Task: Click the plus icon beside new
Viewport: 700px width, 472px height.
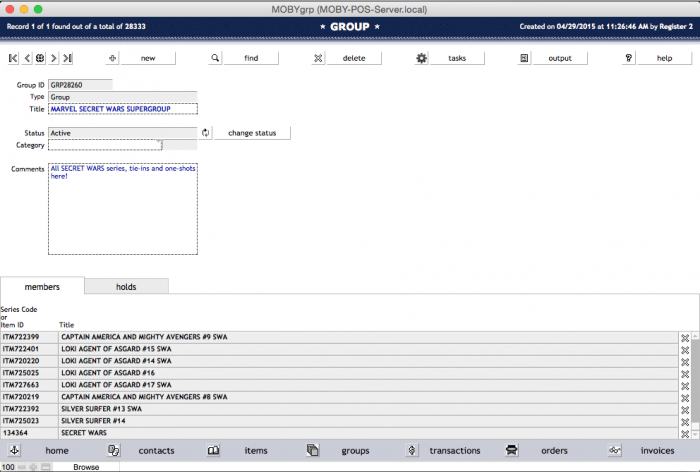Action: [x=112, y=58]
